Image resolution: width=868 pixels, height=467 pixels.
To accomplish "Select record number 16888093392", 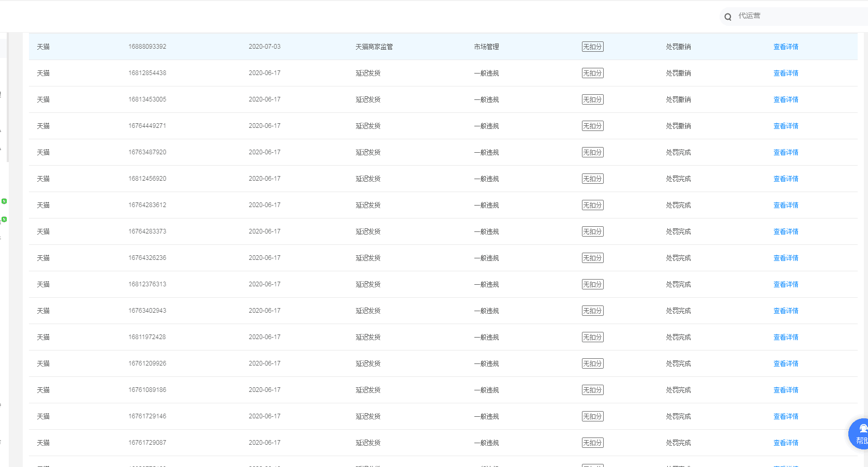I will click(x=147, y=47).
